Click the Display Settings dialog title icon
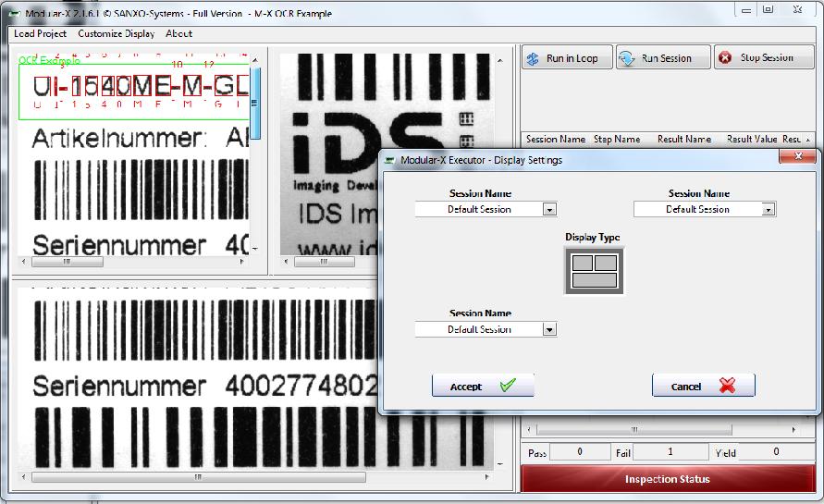The height and width of the screenshot is (504, 824). (x=390, y=160)
